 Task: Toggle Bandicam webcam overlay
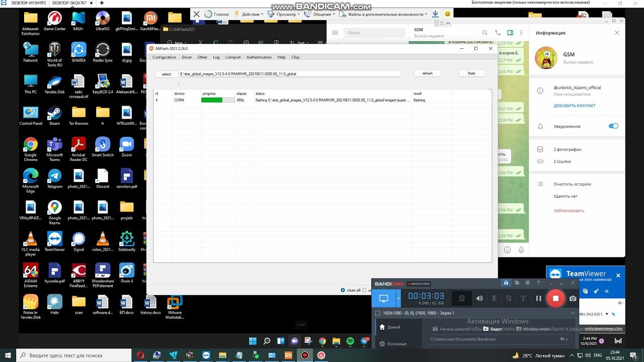(x=461, y=298)
